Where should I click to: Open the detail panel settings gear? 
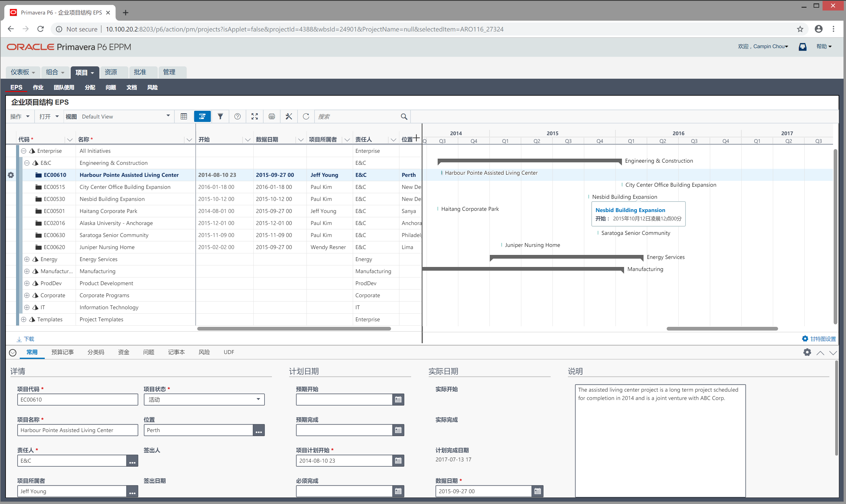(807, 352)
